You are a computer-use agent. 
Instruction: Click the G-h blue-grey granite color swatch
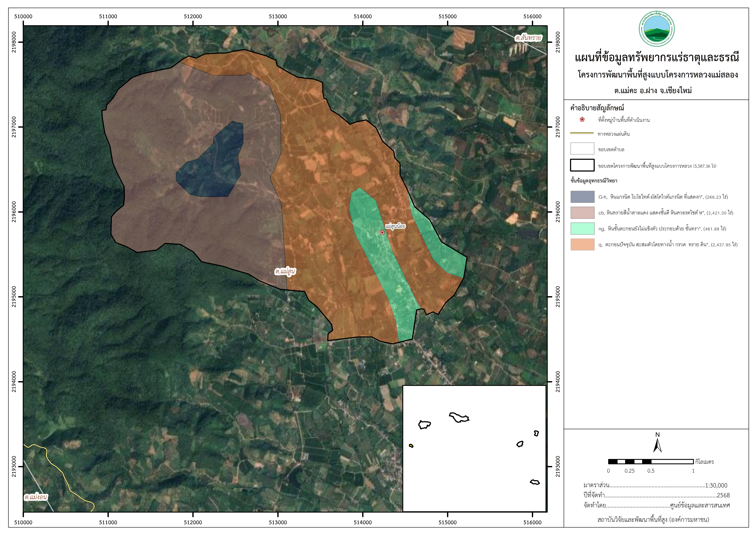tap(582, 197)
